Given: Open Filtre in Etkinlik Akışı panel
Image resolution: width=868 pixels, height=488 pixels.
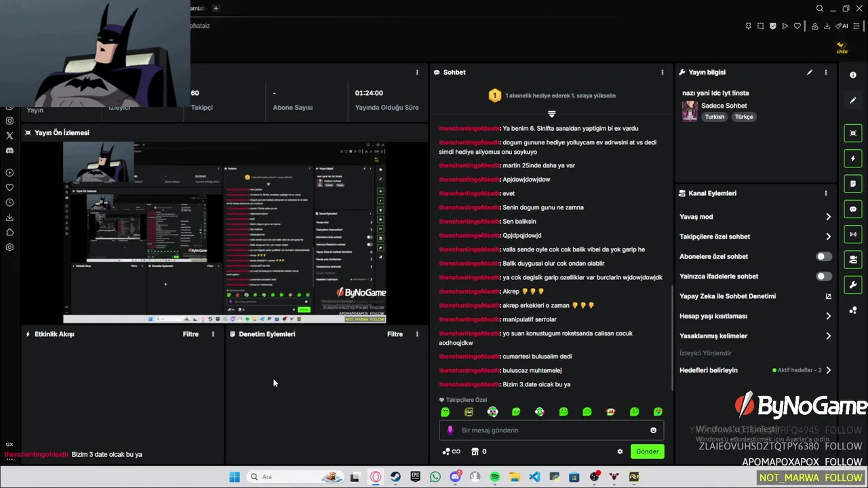Looking at the screenshot, I should pyautogui.click(x=191, y=334).
